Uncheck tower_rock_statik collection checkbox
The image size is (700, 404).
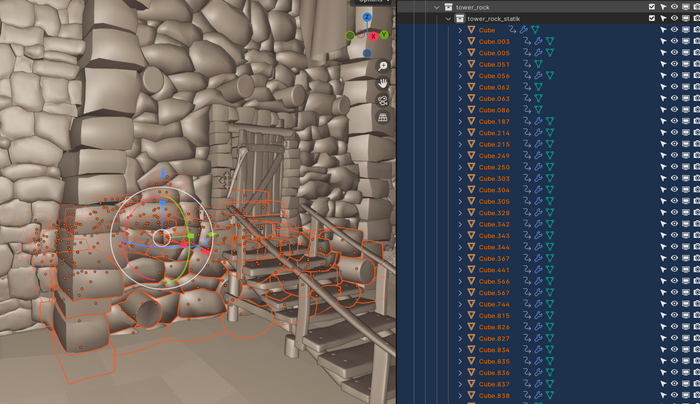(x=652, y=18)
